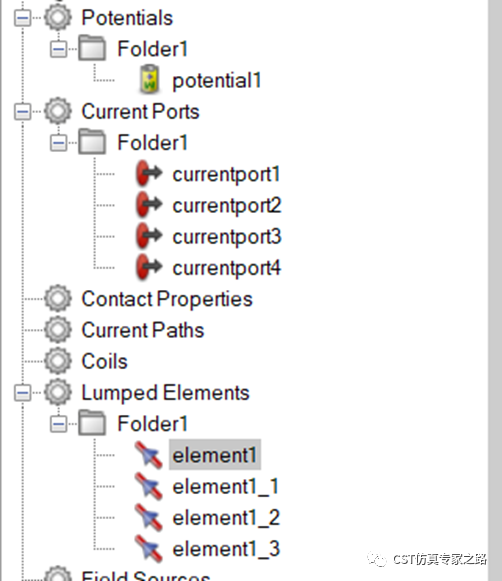Collapse the Lumped Elements tree node
The width and height of the screenshot is (502, 581).
[22, 393]
